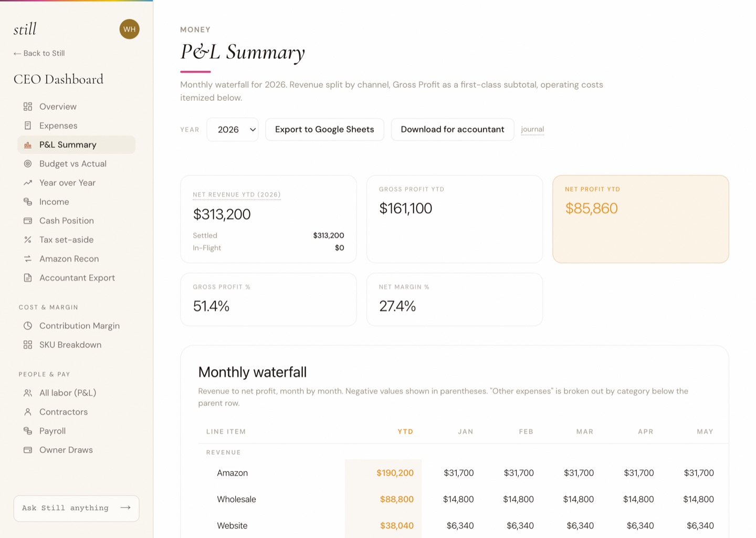Click Back to Still link
The width and height of the screenshot is (756, 538).
click(39, 53)
